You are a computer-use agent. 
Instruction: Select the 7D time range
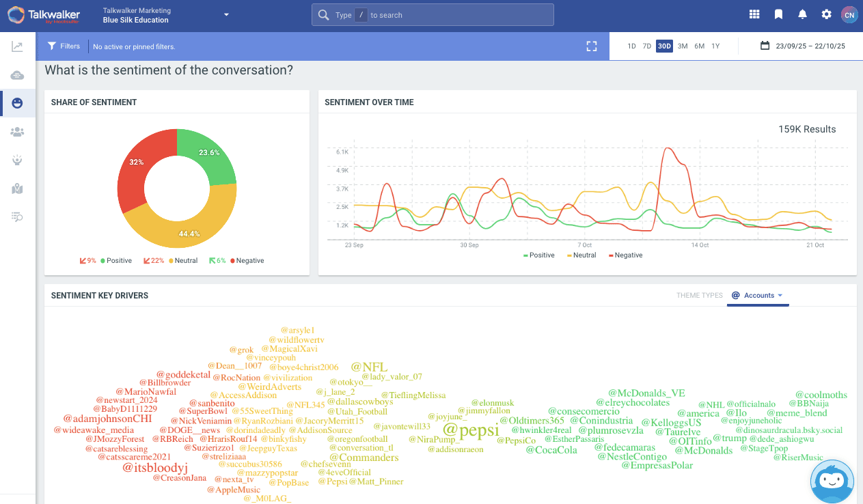coord(646,46)
